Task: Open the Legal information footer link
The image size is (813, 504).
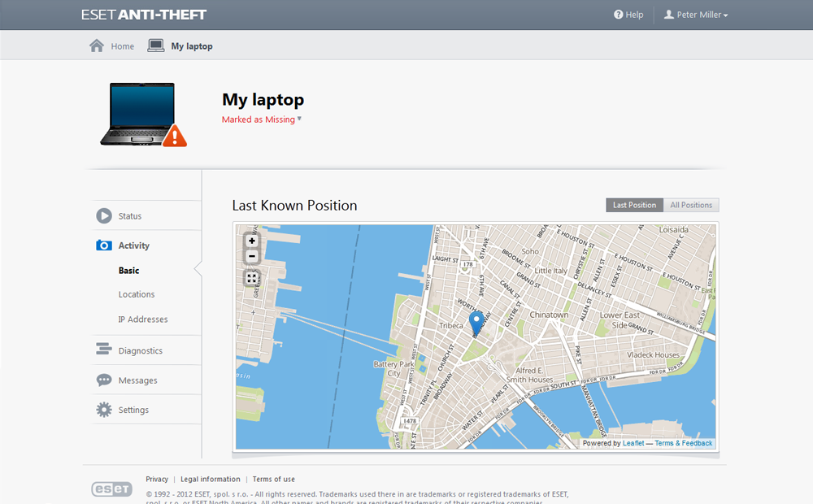Action: tap(211, 479)
